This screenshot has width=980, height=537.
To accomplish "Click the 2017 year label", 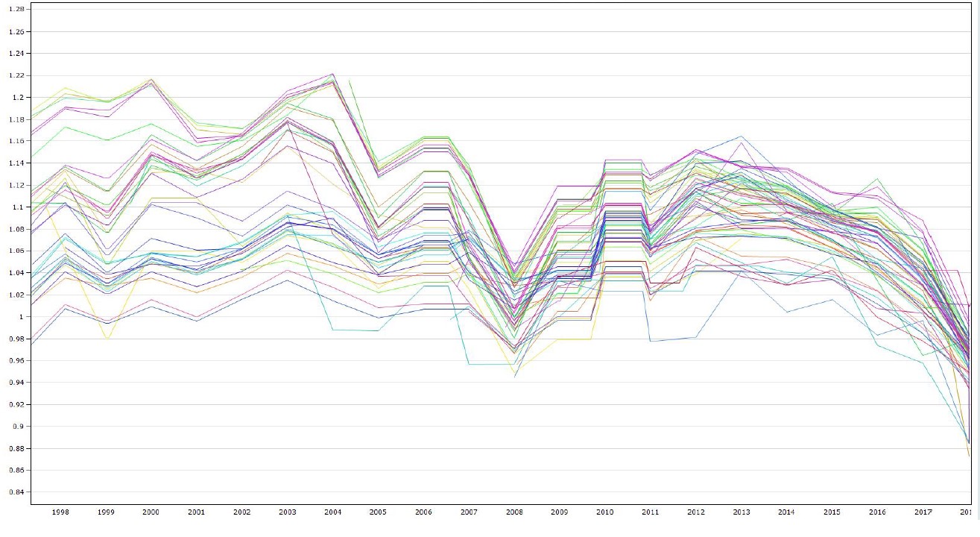I will point(923,512).
